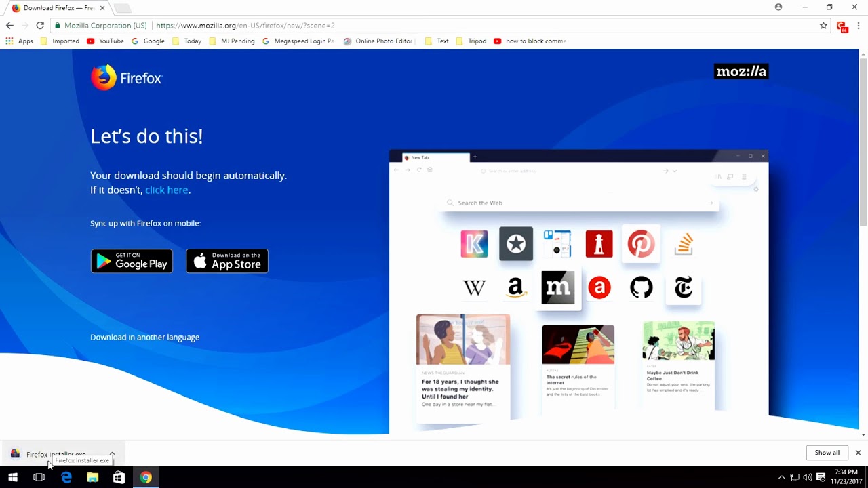Open the Windows Start menu
Image resolution: width=868 pixels, height=488 pixels.
point(12,478)
